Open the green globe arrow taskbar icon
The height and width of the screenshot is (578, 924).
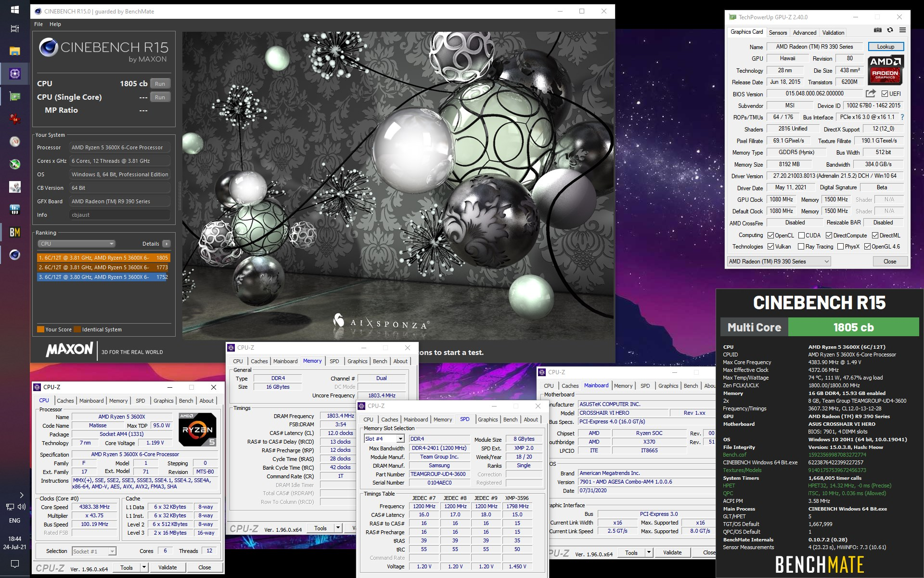point(14,164)
